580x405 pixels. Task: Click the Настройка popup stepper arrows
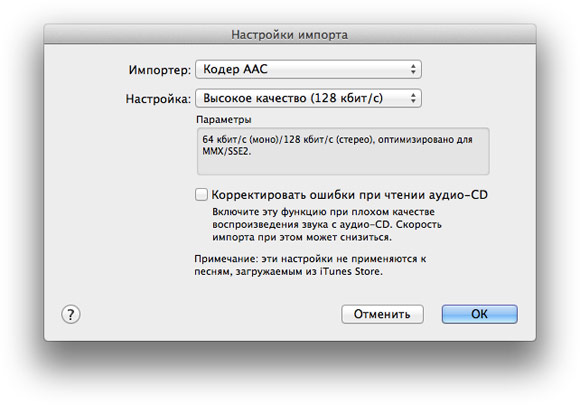[413, 98]
